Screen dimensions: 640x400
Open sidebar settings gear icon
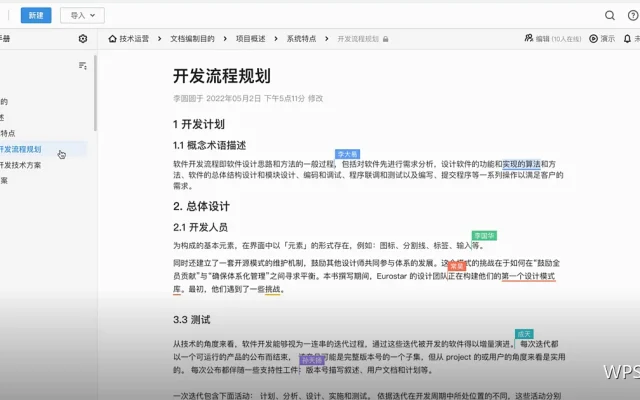click(83, 38)
